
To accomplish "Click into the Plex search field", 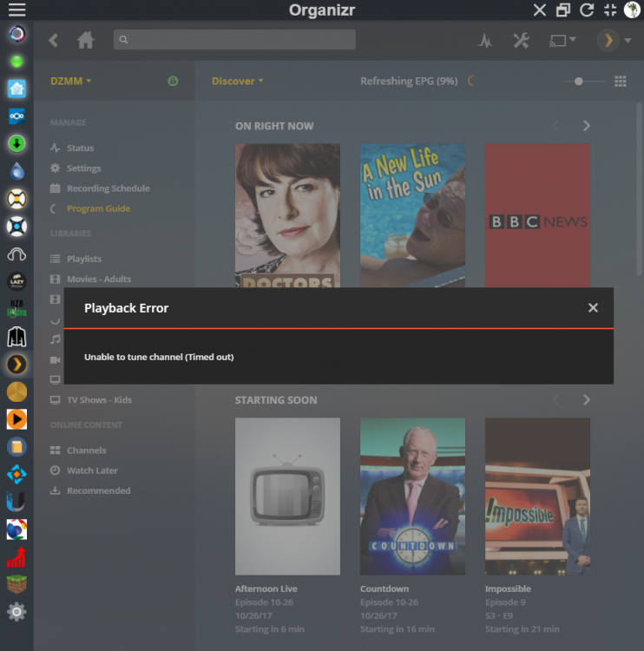I will pyautogui.click(x=234, y=39).
